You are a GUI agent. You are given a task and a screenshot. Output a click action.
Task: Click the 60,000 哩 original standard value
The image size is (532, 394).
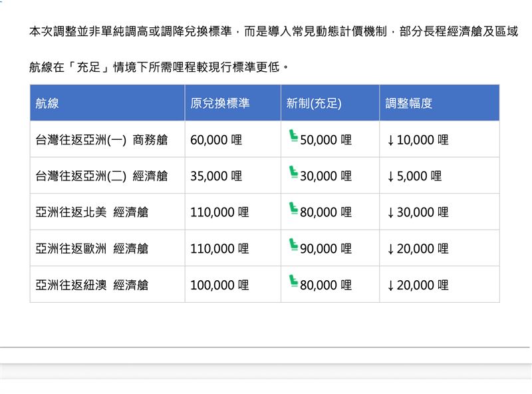point(216,140)
